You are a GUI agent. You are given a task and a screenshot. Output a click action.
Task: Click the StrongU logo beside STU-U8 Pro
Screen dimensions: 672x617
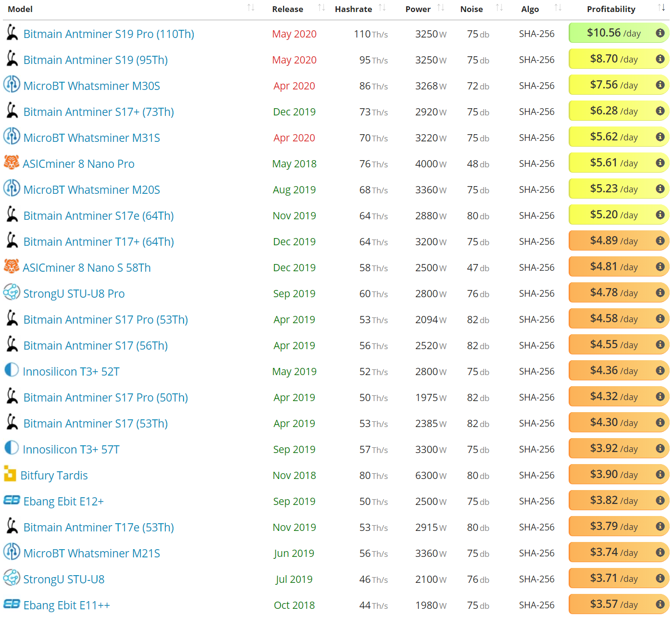pyautogui.click(x=12, y=292)
